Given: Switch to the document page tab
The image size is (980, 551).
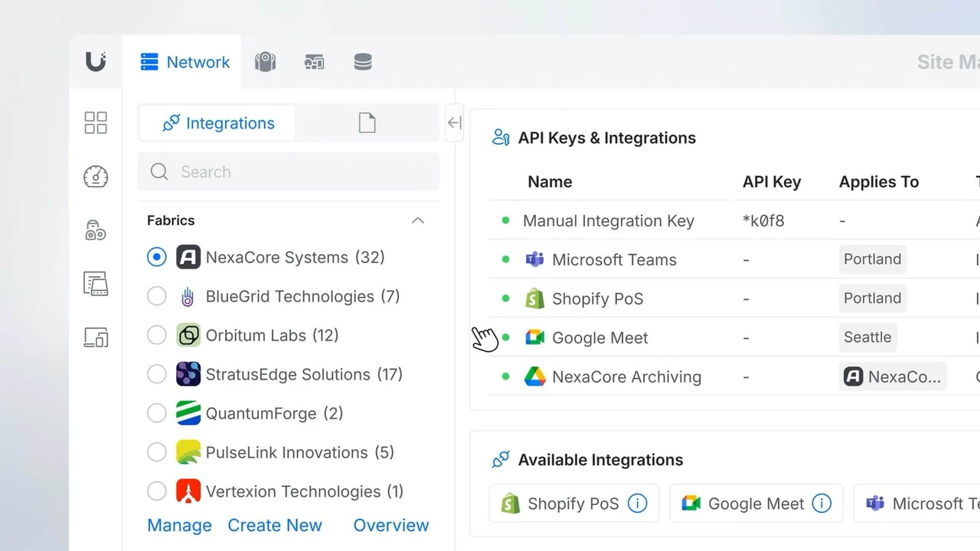Looking at the screenshot, I should click(x=367, y=123).
